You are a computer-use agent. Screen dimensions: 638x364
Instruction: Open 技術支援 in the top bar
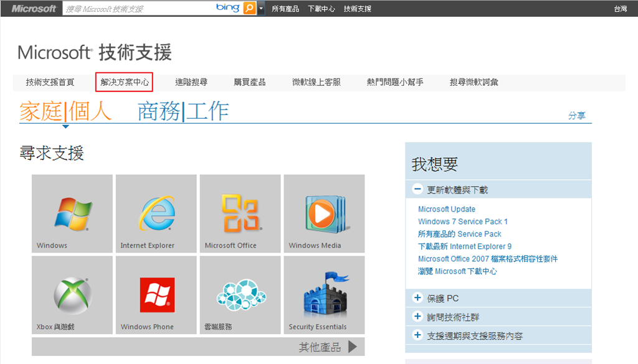pos(357,9)
